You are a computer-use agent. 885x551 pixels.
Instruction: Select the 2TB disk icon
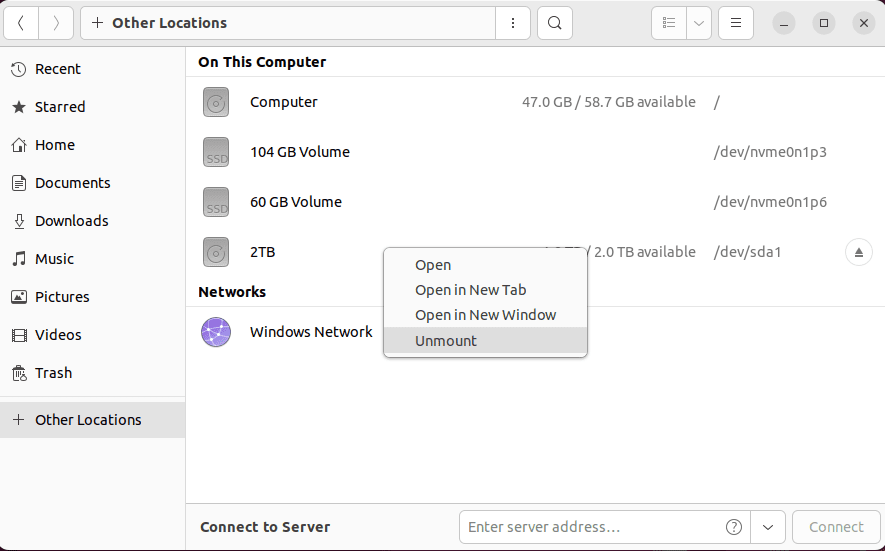tap(216, 252)
